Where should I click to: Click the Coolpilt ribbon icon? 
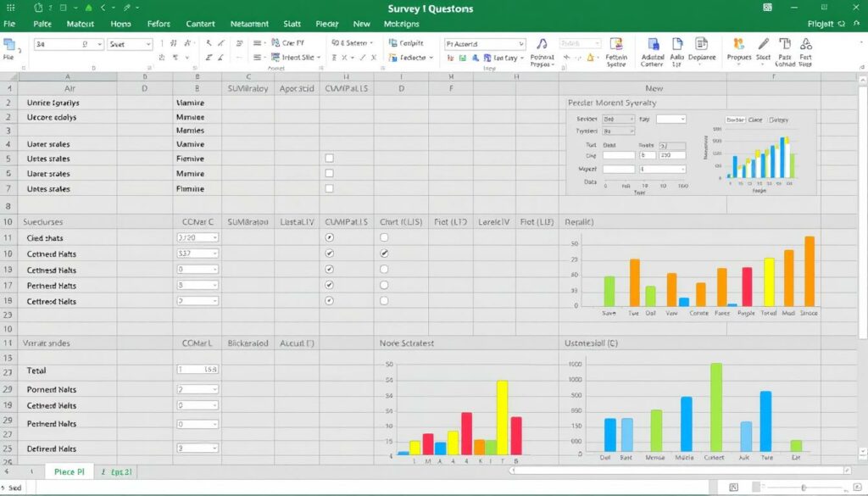[392, 42]
